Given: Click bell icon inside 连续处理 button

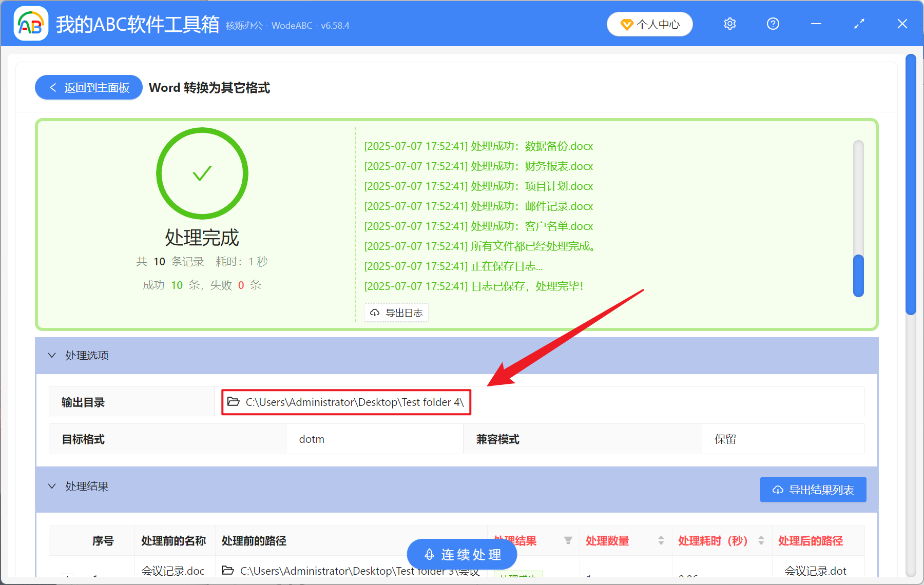Looking at the screenshot, I should pos(429,554).
